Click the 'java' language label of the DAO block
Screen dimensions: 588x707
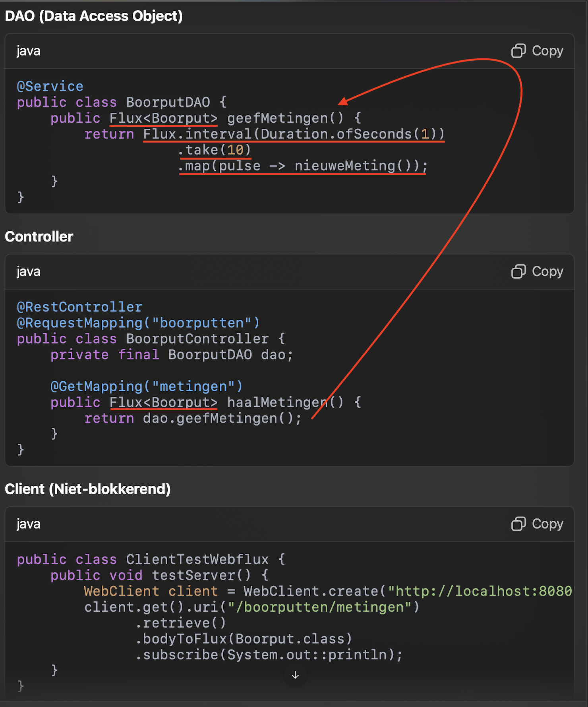[28, 51]
